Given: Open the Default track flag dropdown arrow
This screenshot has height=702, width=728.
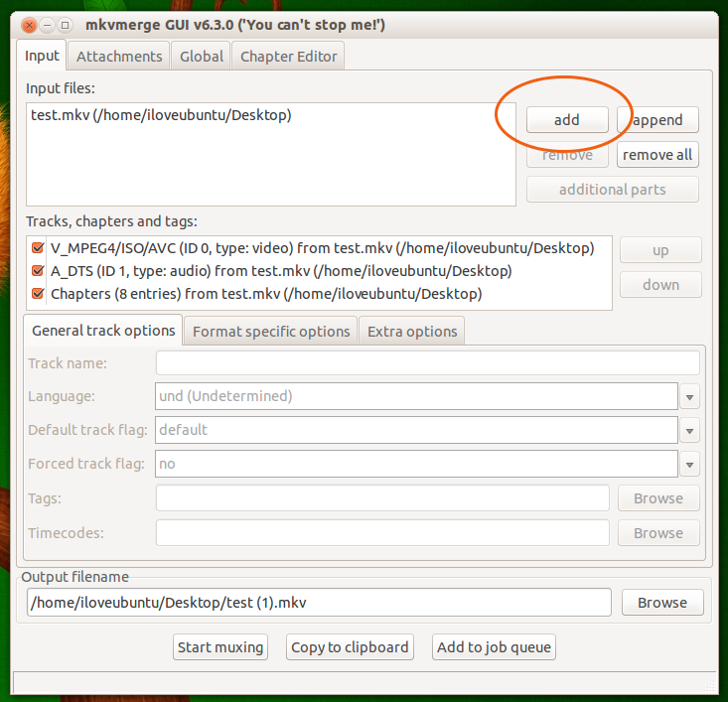Looking at the screenshot, I should tap(689, 431).
